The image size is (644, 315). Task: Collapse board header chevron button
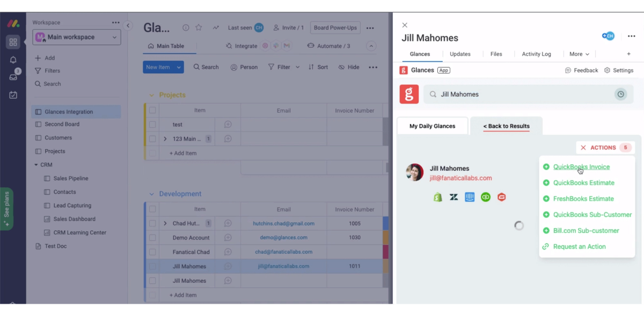(371, 46)
